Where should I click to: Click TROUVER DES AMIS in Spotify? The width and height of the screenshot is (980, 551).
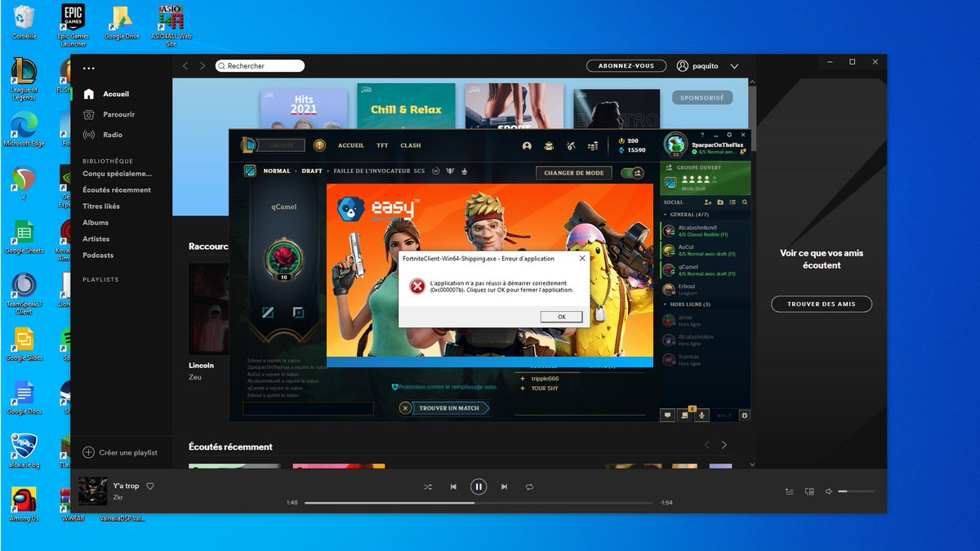coord(821,304)
